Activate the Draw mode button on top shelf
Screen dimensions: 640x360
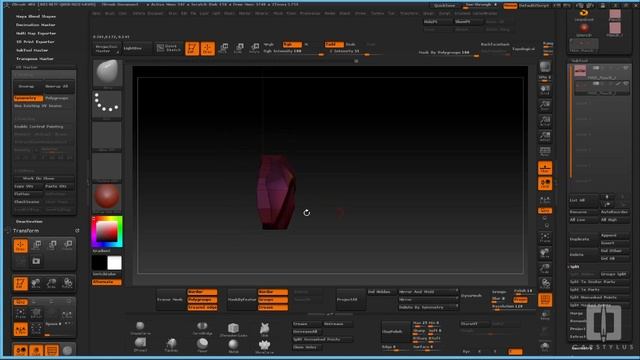click(x=207, y=48)
